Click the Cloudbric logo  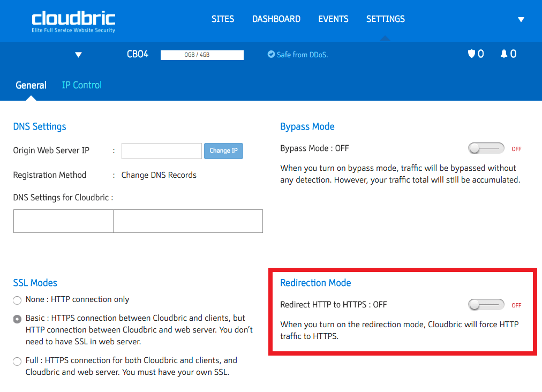[x=73, y=22]
